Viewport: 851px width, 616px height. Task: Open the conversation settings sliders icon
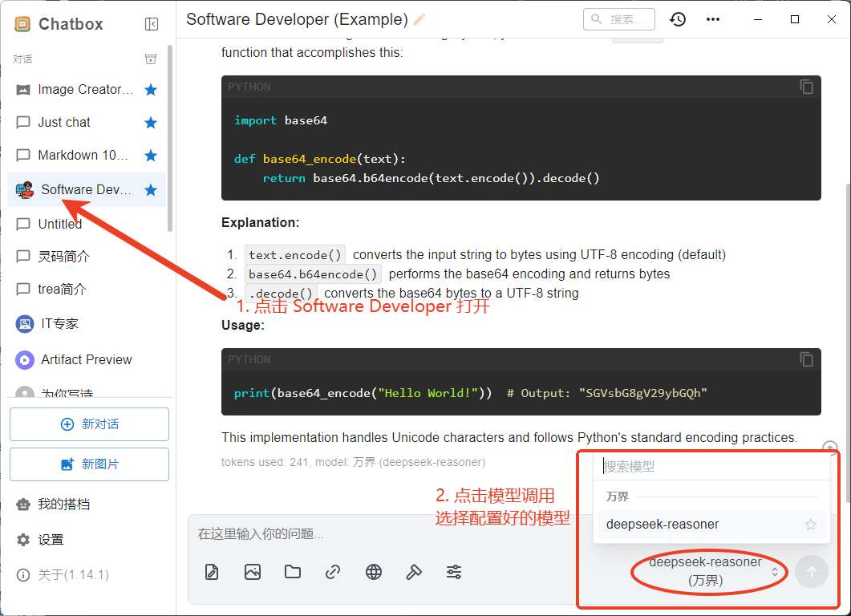click(454, 572)
